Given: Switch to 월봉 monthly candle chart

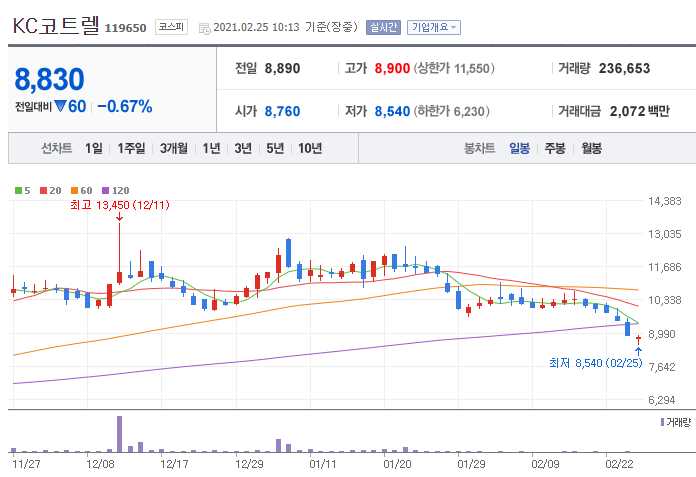Looking at the screenshot, I should tap(591, 148).
